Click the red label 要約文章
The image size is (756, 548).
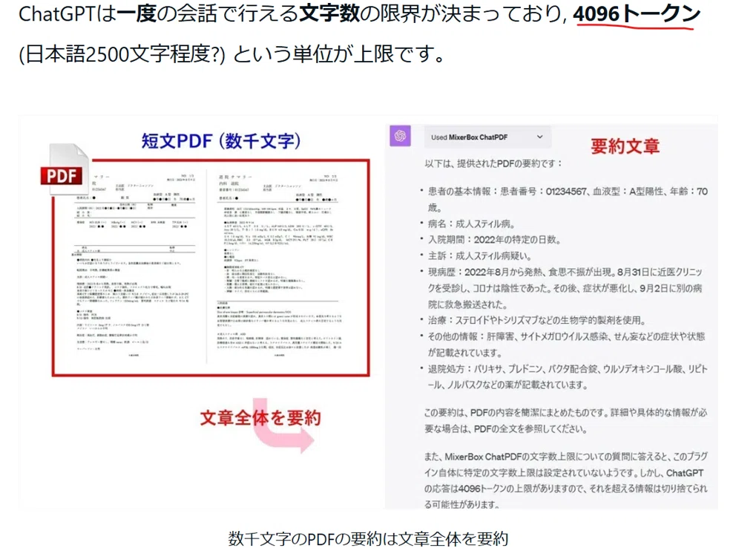pyautogui.click(x=625, y=146)
